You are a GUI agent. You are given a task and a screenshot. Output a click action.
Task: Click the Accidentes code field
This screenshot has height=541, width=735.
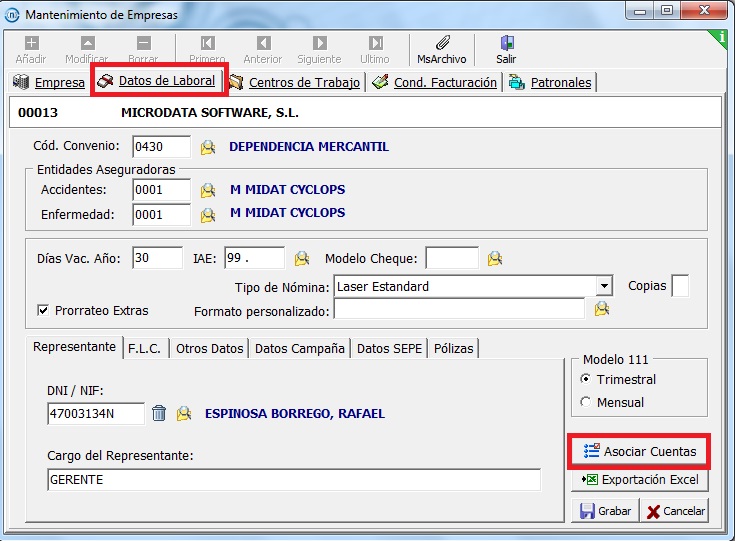point(161,190)
